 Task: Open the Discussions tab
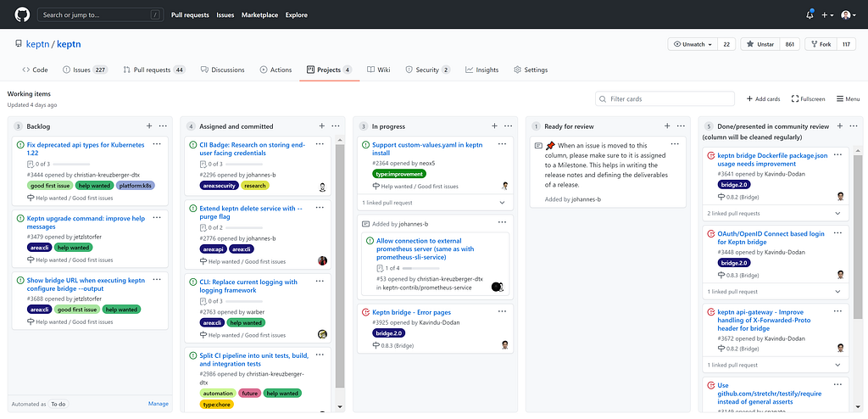pyautogui.click(x=223, y=70)
